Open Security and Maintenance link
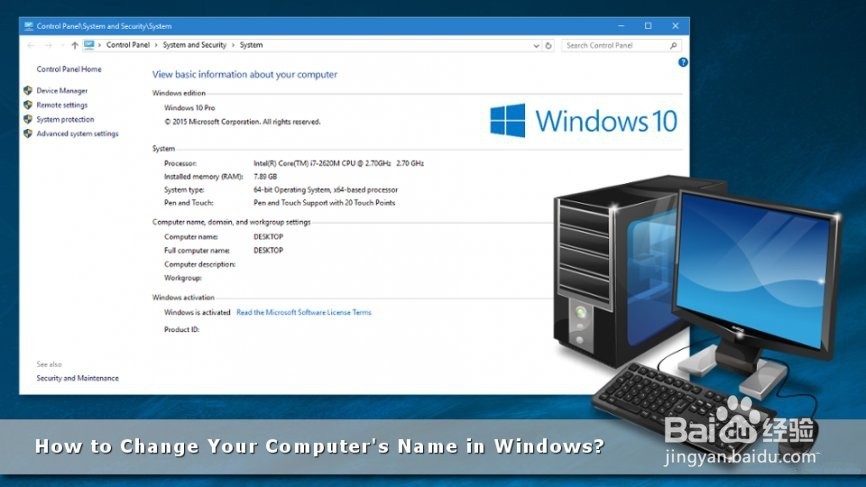This screenshot has width=866, height=487. coord(77,378)
